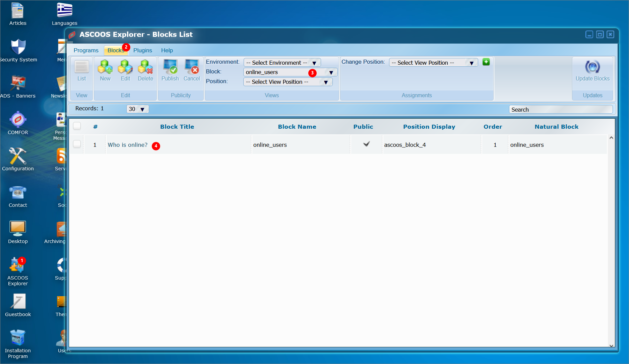Viewport: 629px width, 364px height.
Task: Open the Contact telephone icon
Action: [18, 196]
